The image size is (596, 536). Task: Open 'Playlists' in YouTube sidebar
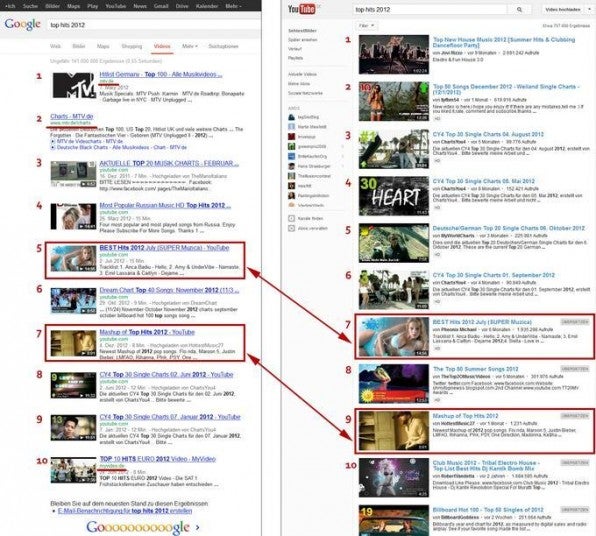point(296,58)
